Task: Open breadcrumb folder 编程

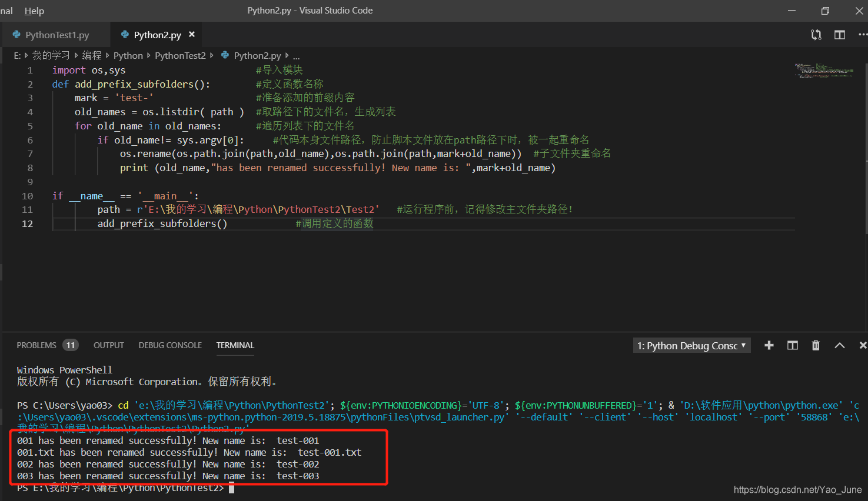Action: (x=92, y=55)
